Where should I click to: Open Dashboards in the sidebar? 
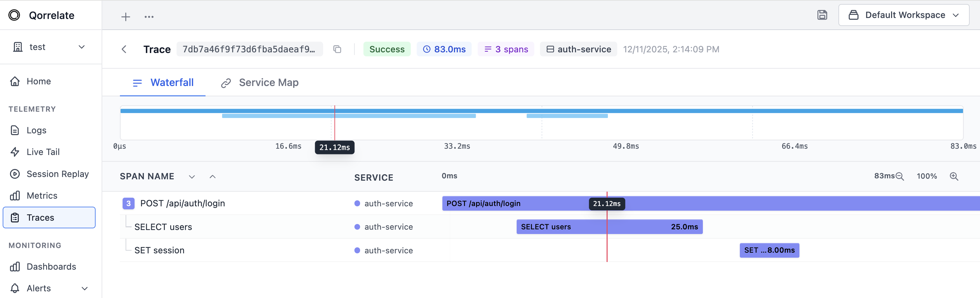(x=49, y=266)
